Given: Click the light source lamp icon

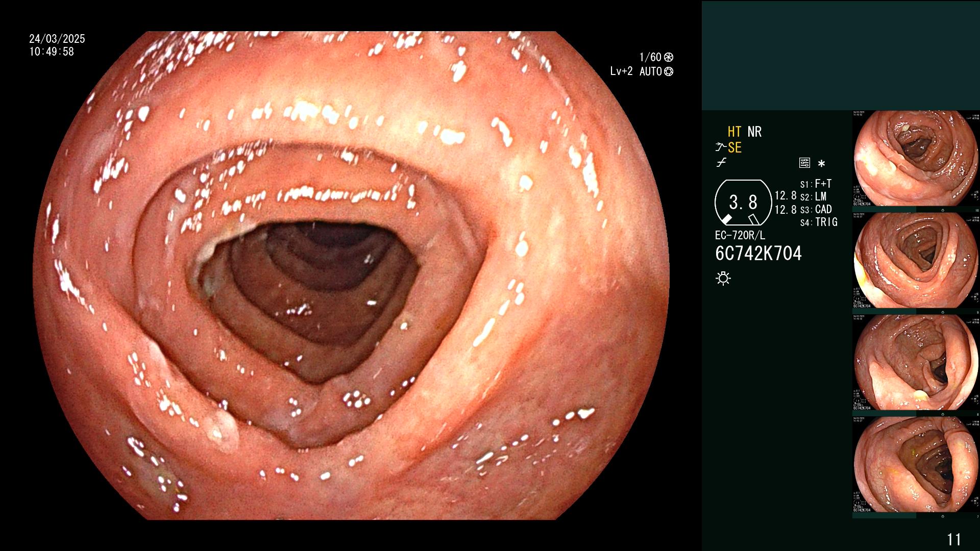Looking at the screenshot, I should [x=723, y=278].
